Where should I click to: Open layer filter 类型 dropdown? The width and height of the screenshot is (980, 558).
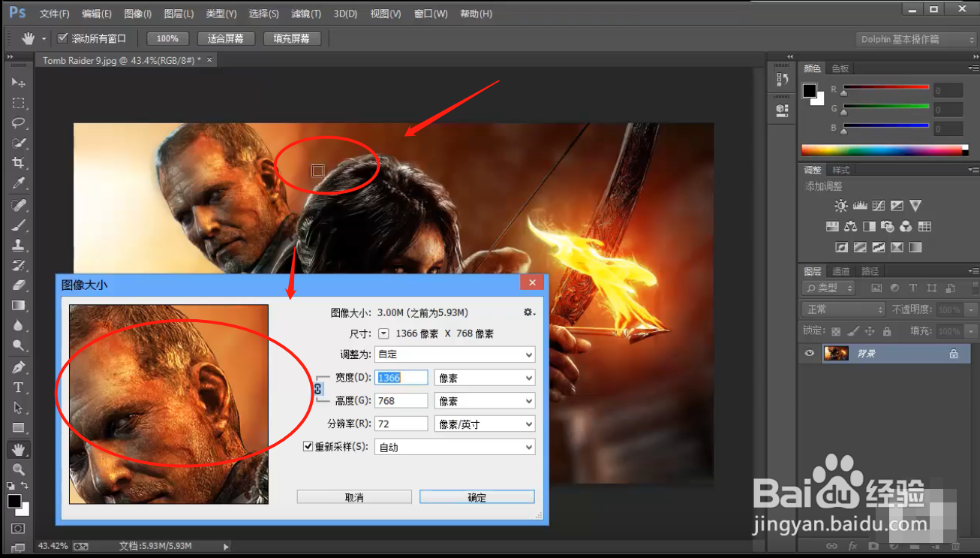coord(828,288)
